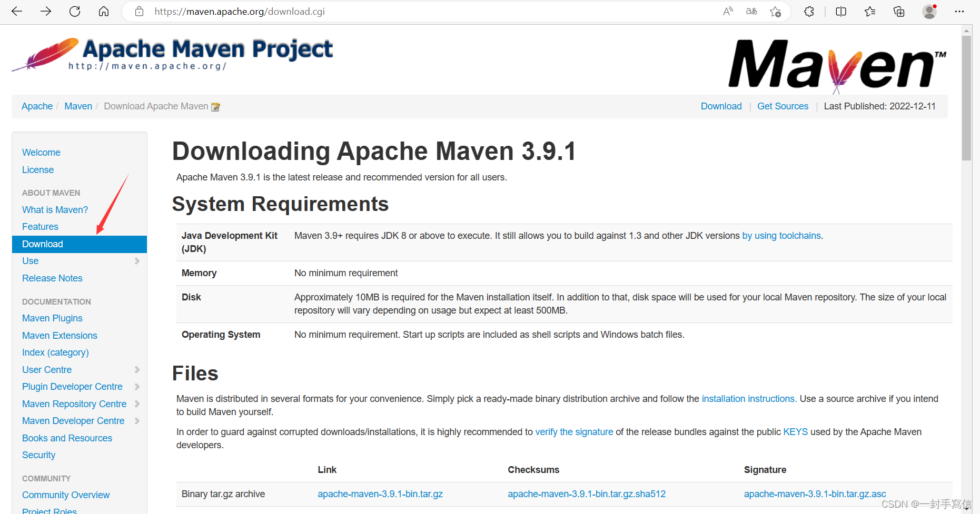The image size is (980, 514).
Task: Click the Apache Maven Project feather logo
Action: pyautogui.click(x=172, y=55)
